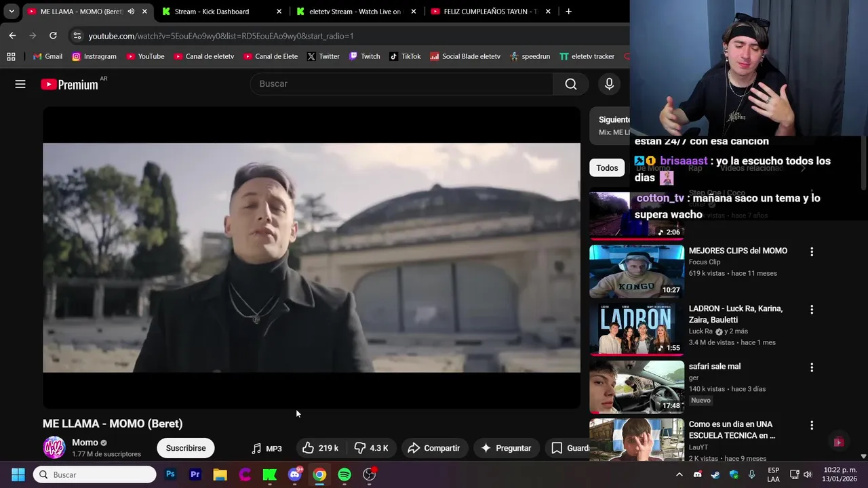The width and height of the screenshot is (868, 488).
Task: Open the Instragram bookmark
Action: coord(94,56)
